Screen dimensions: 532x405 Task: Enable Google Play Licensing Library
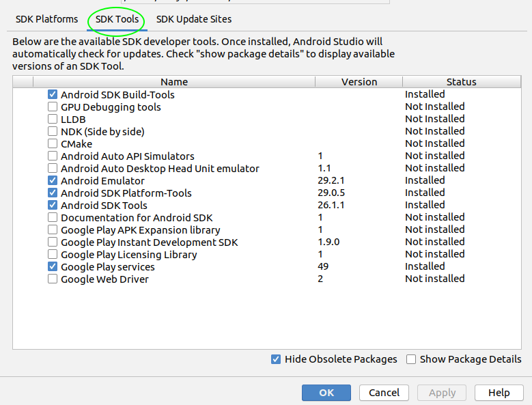(53, 255)
